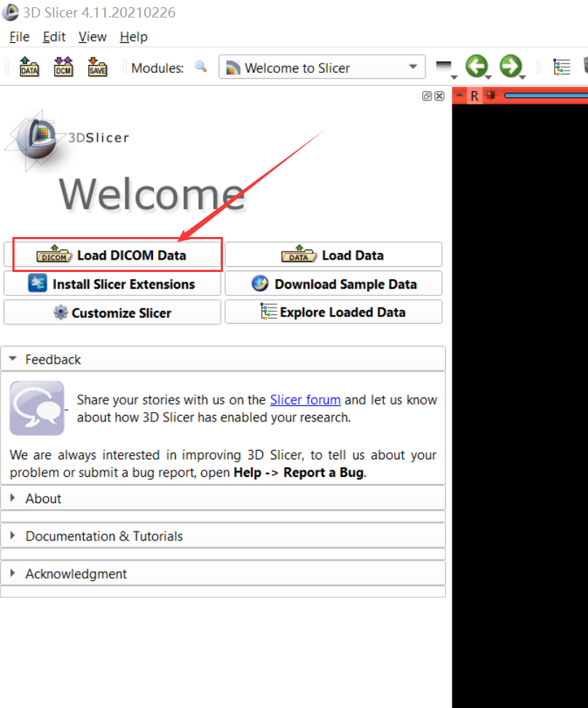Open the Help menu
This screenshot has height=708, width=588.
point(133,36)
